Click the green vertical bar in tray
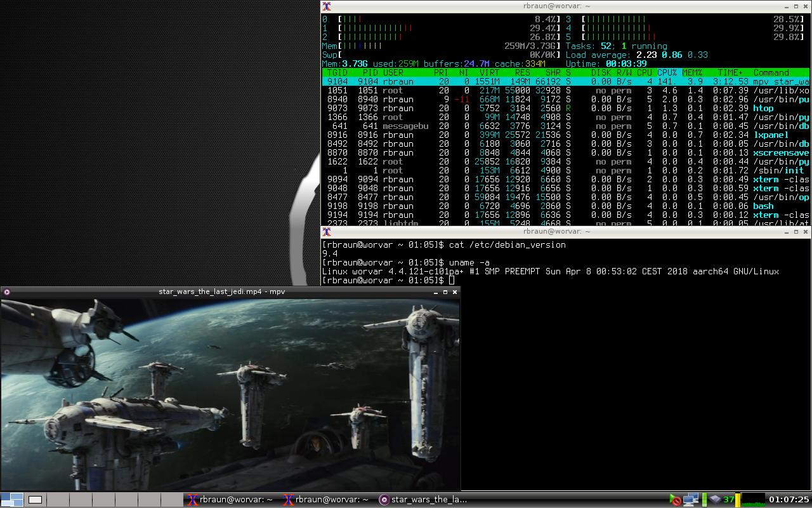This screenshot has height=508, width=812. click(704, 500)
